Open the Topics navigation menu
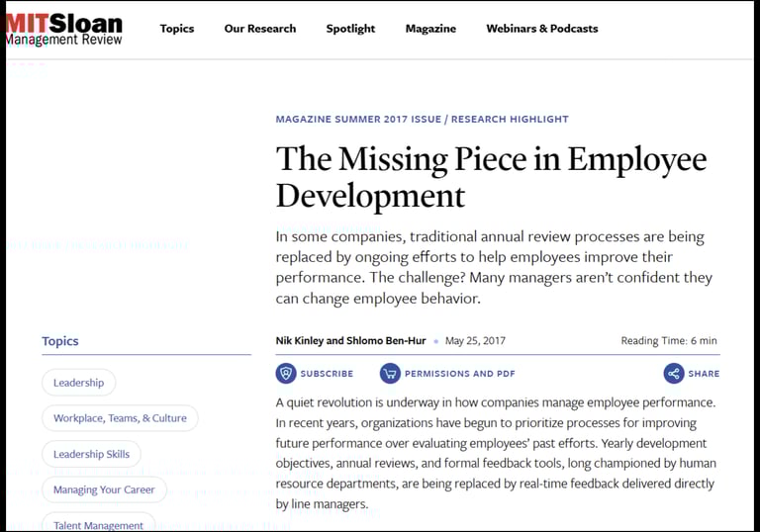The height and width of the screenshot is (532, 760). coord(177,29)
